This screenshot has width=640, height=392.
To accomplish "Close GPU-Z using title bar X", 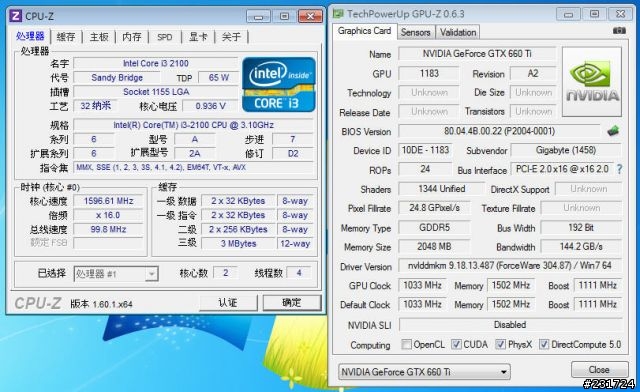I will click(x=620, y=14).
